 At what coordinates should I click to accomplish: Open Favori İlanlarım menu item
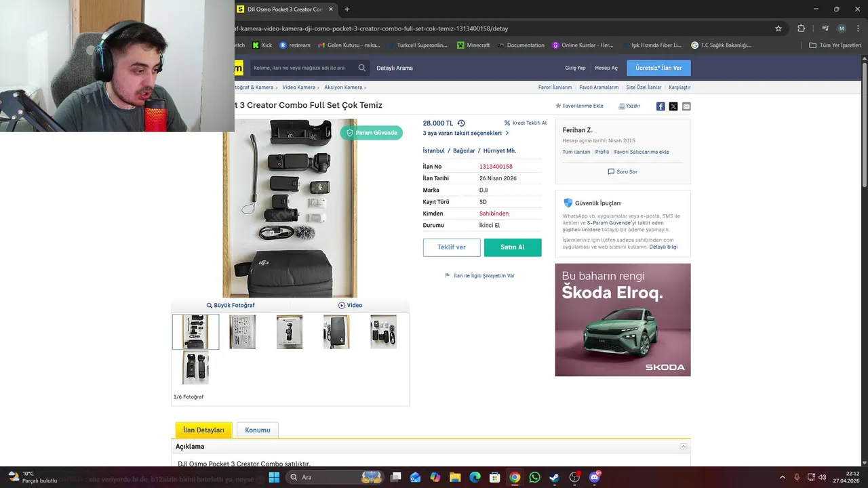point(555,87)
